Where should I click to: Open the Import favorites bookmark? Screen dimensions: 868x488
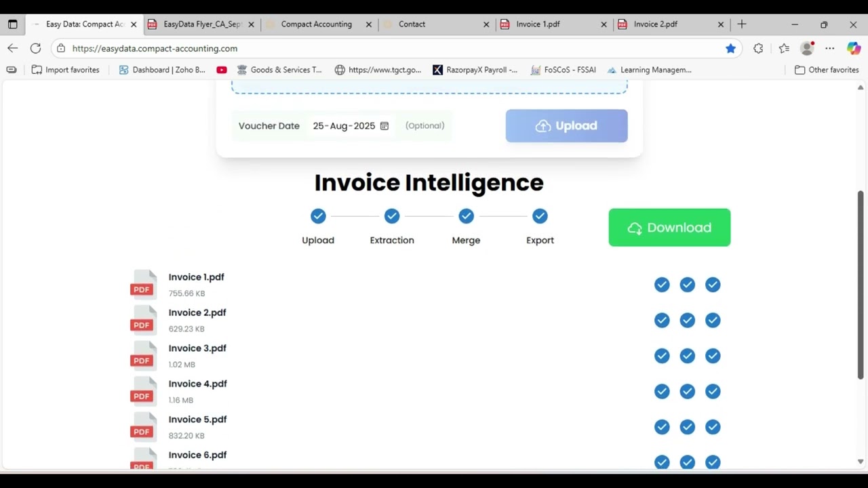point(65,70)
